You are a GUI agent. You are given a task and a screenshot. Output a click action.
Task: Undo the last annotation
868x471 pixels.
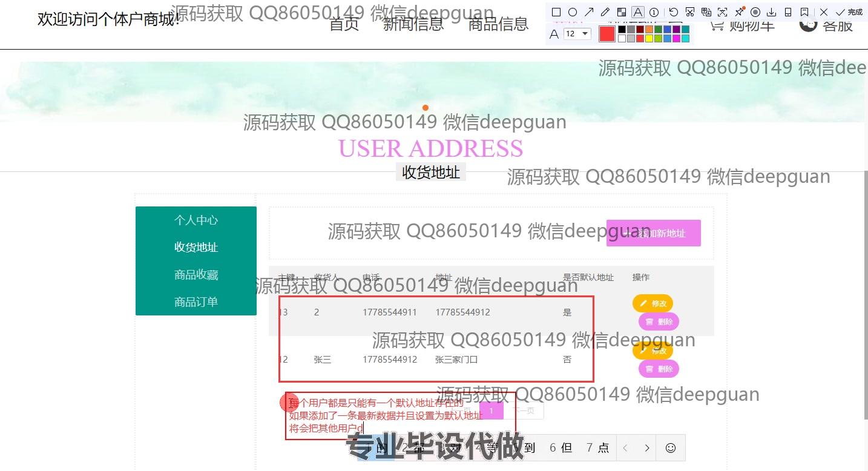[674, 12]
